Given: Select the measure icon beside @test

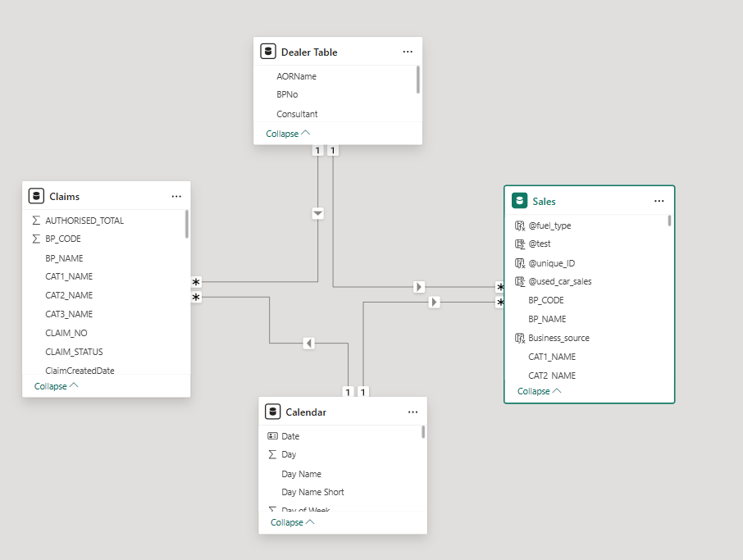Looking at the screenshot, I should pyautogui.click(x=520, y=244).
